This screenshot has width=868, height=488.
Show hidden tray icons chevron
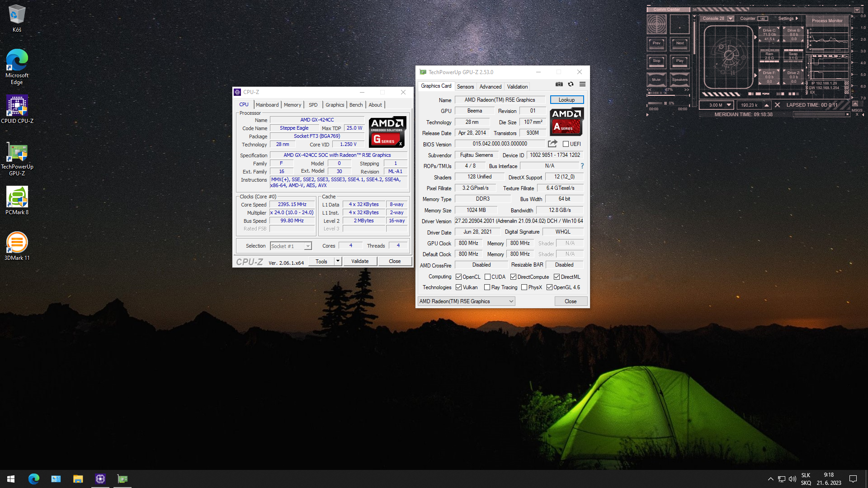point(770,479)
